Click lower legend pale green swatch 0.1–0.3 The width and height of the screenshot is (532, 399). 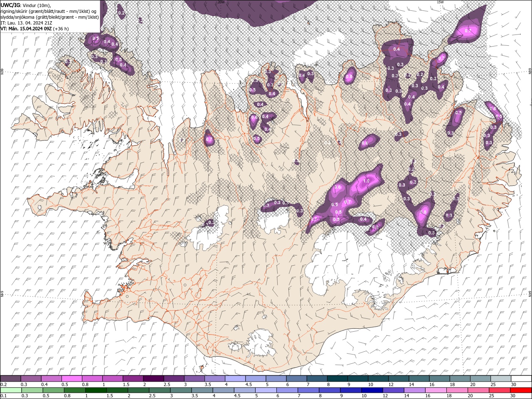click(x=10, y=390)
